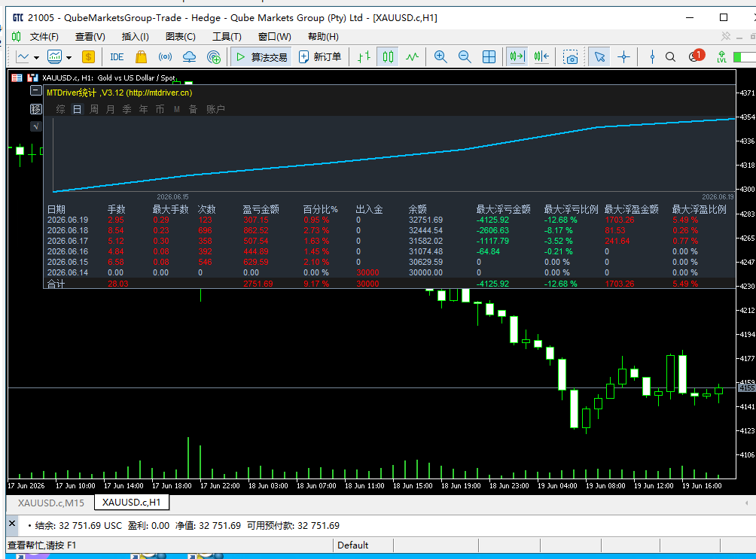Screen dimensions: 756x559
Task: Toggle chart shift from right border
Action: click(x=541, y=57)
